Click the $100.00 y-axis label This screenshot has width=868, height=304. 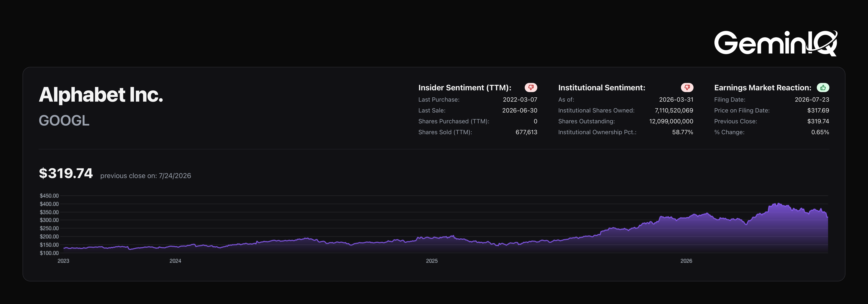pyautogui.click(x=49, y=253)
